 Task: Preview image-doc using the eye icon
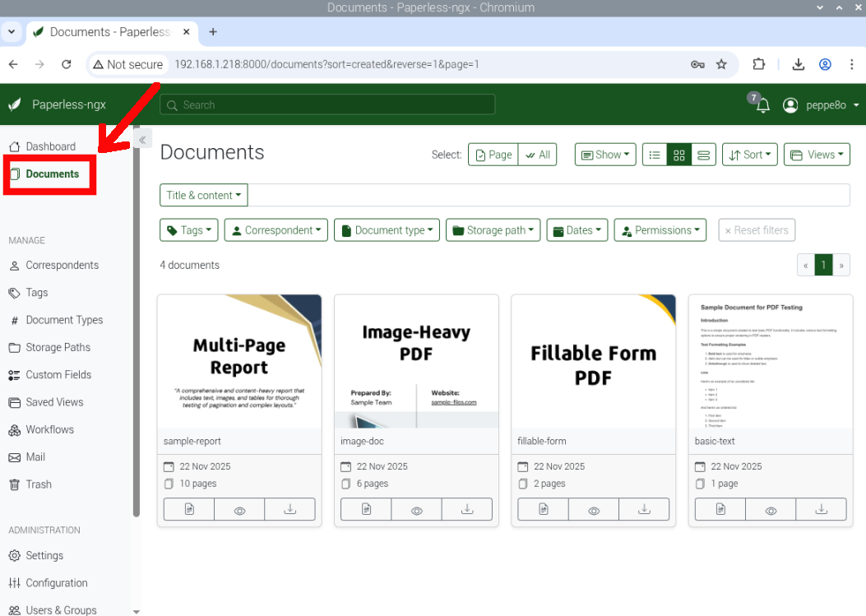[x=416, y=509]
